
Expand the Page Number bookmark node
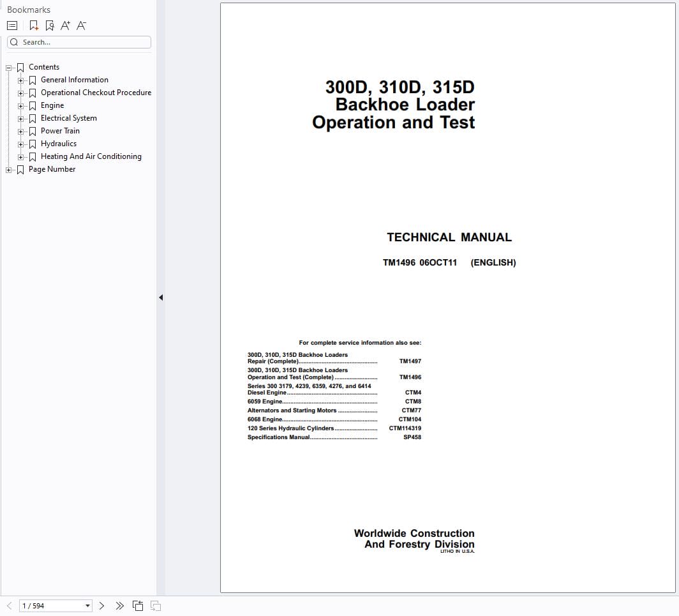click(8, 170)
